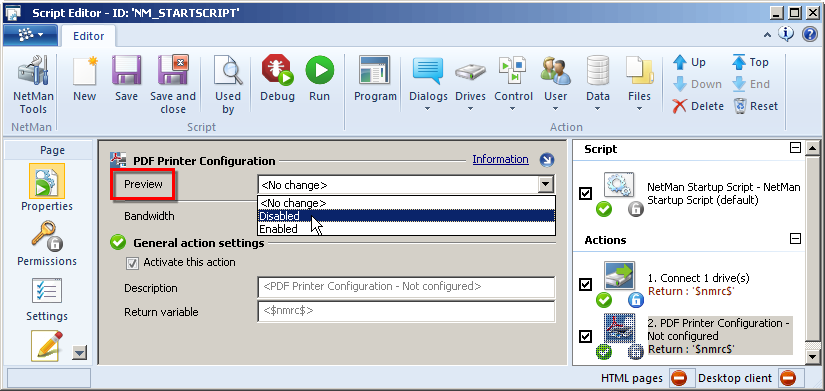Click the General action settings check icon

118,243
